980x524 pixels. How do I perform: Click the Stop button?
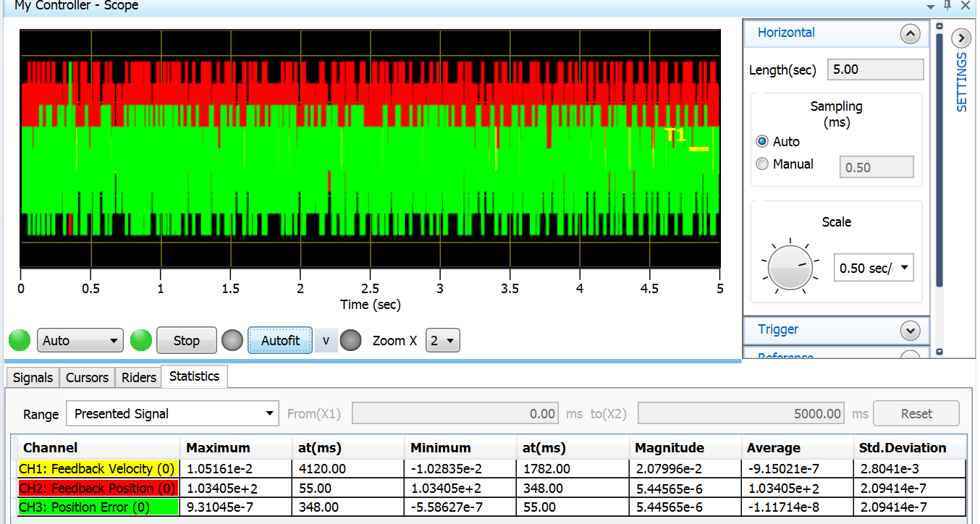[187, 340]
